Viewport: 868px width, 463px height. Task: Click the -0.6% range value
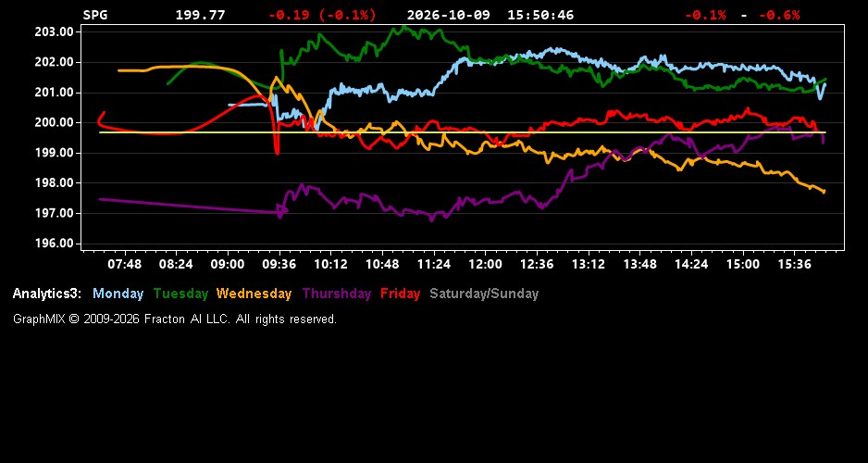(779, 15)
